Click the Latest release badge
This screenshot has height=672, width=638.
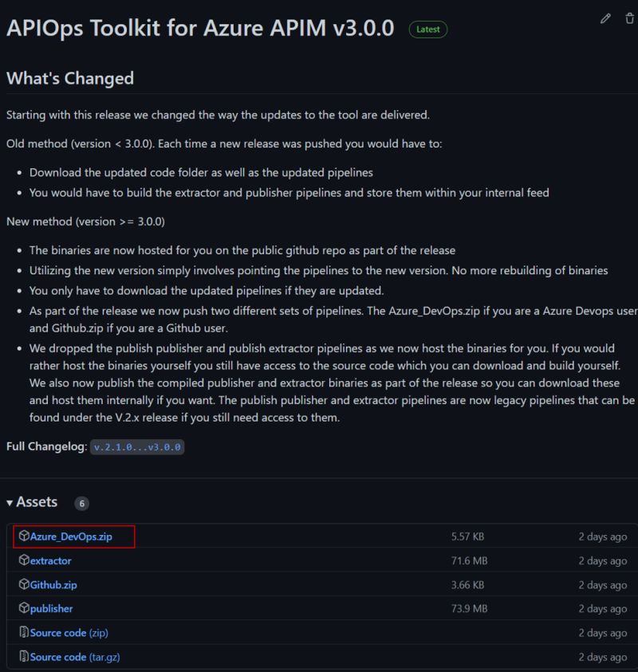click(428, 29)
